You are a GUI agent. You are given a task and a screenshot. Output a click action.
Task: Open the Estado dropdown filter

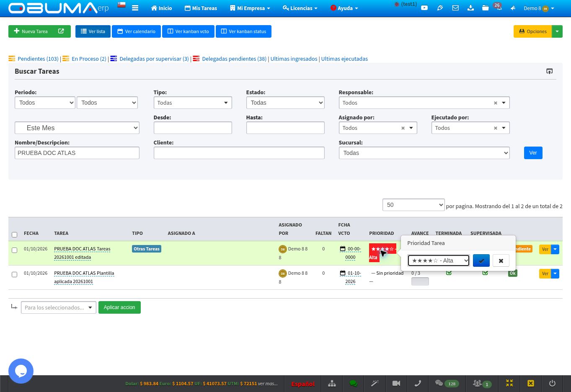pyautogui.click(x=285, y=103)
